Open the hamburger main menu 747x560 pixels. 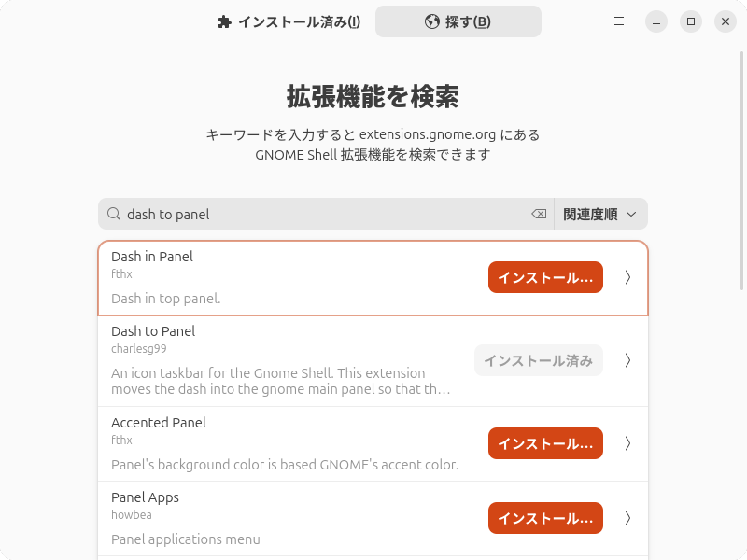[x=619, y=21]
